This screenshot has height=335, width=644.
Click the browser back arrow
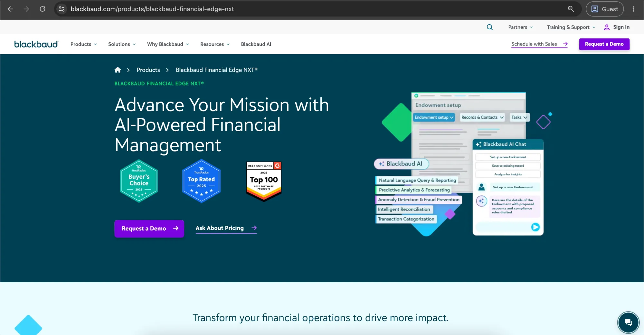pos(10,9)
